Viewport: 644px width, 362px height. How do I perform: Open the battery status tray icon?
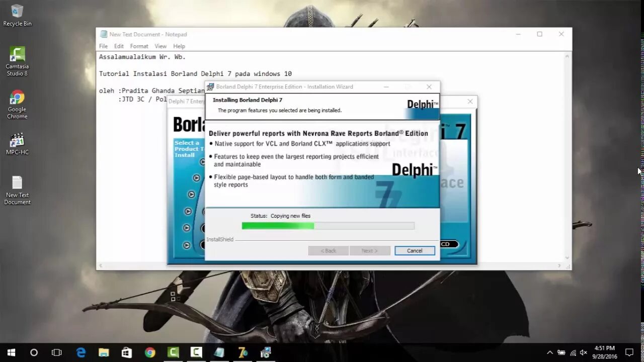point(561,352)
